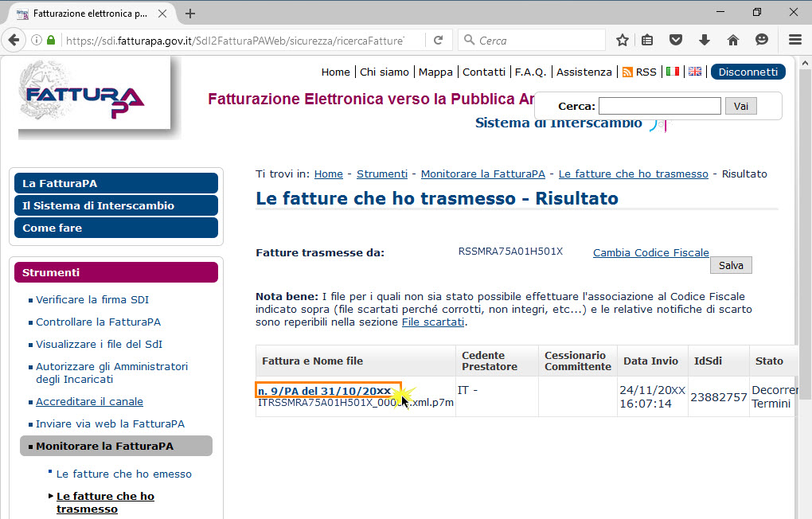
Task: Click the smiley chat icon in toolbar
Action: click(761, 40)
